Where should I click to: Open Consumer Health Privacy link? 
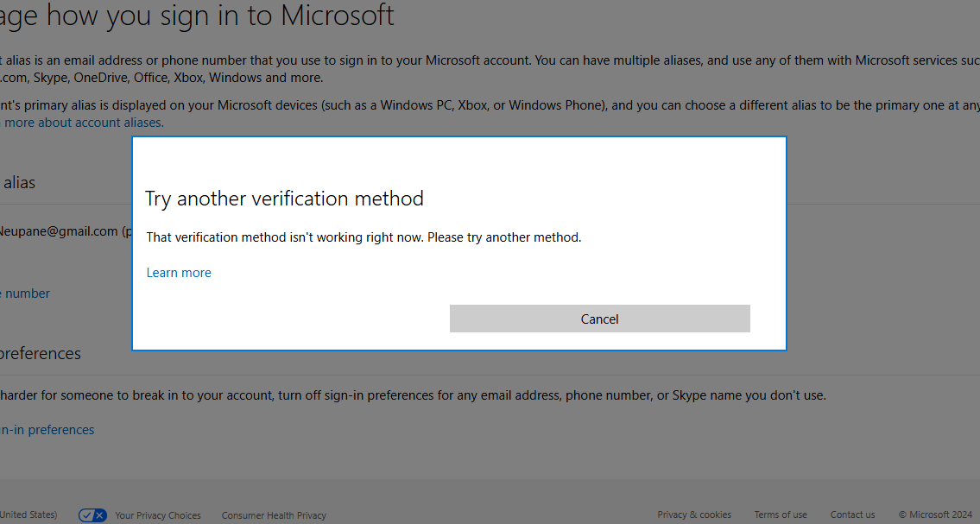click(x=274, y=515)
